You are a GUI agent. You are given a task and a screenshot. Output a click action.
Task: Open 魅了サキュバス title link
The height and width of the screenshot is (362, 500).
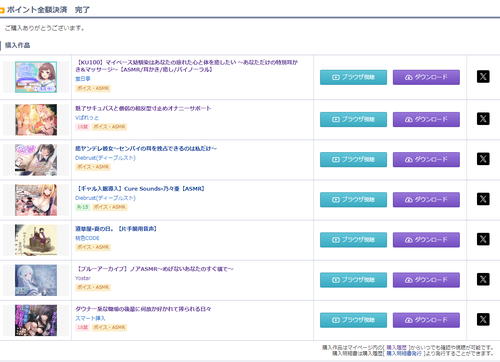click(x=143, y=108)
